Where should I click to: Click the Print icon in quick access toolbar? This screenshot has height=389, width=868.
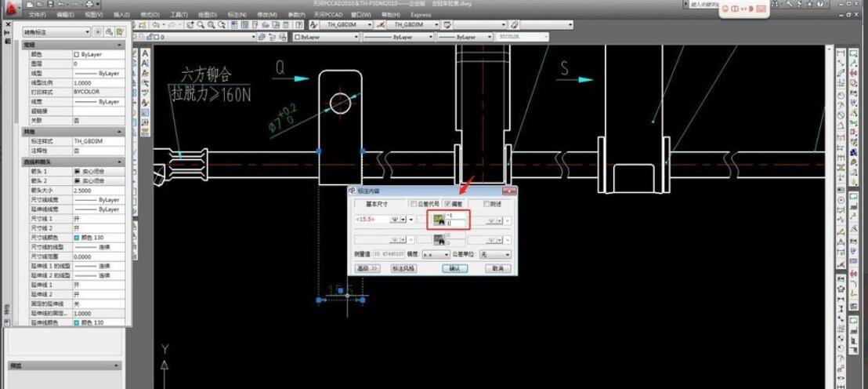(x=89, y=5)
